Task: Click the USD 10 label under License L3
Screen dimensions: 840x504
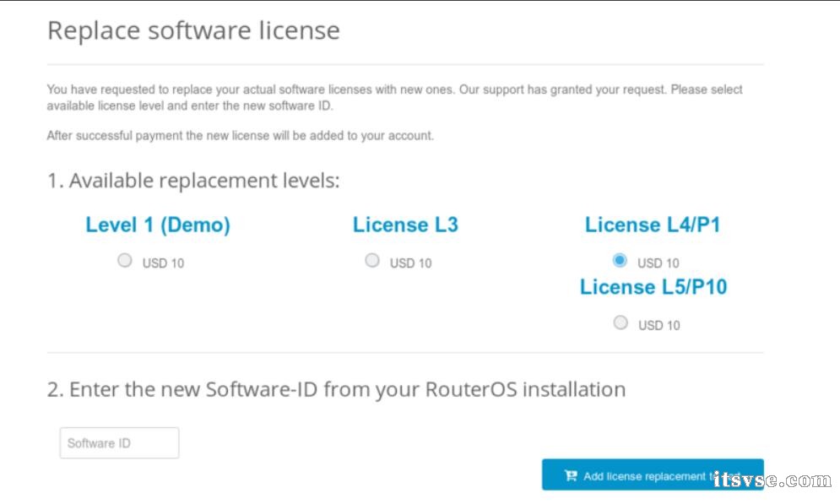Action: pyautogui.click(x=410, y=263)
